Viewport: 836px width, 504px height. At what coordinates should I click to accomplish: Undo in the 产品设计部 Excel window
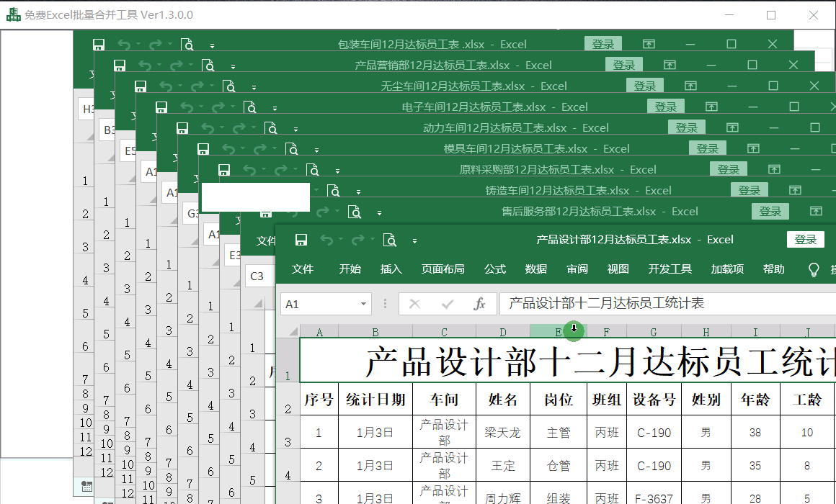326,240
